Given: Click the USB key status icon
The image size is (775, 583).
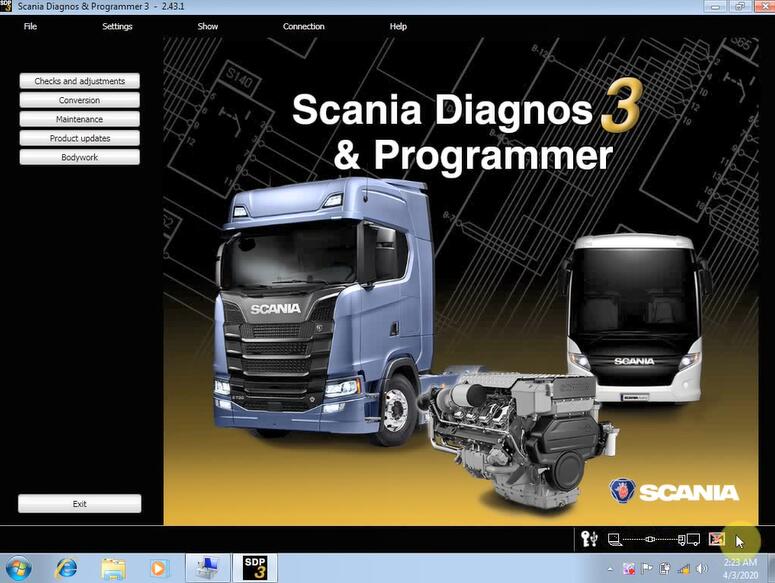Looking at the screenshot, I should click(589, 539).
